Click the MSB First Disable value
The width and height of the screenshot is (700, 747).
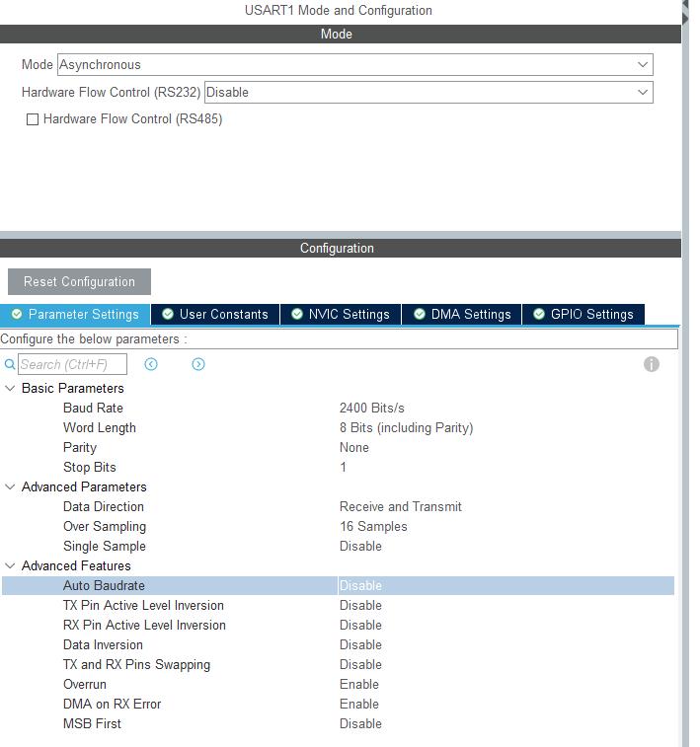pos(360,724)
